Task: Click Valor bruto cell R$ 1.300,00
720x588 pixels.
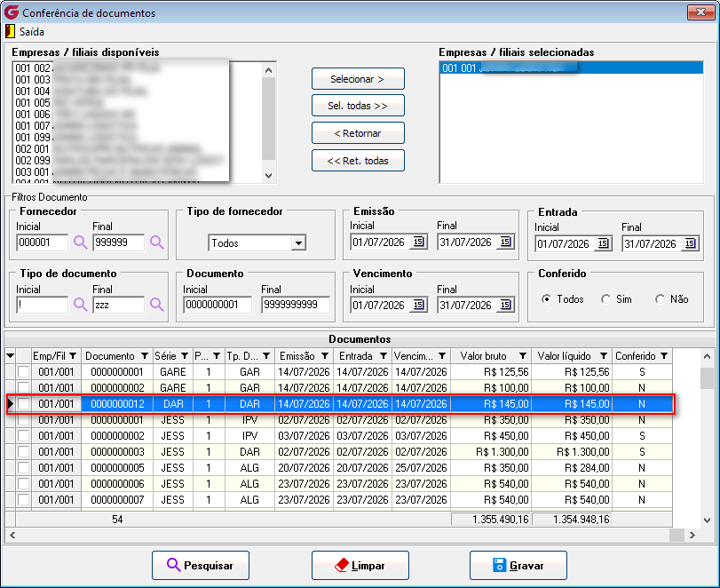Action: click(490, 451)
